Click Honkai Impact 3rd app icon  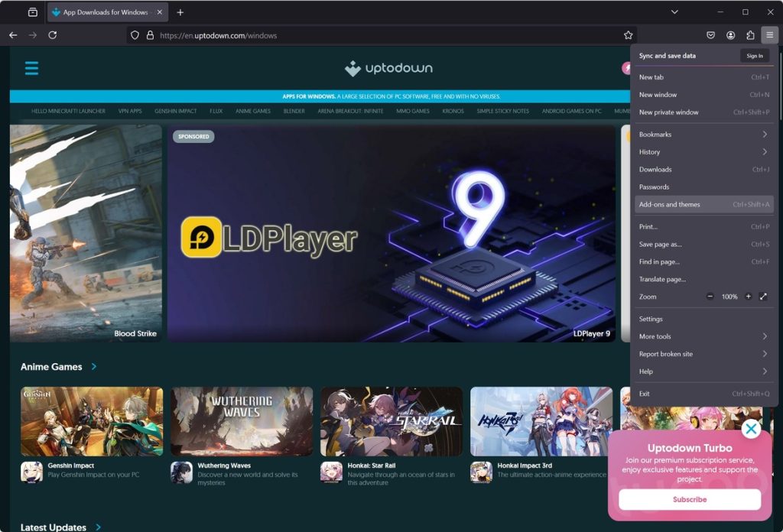(481, 472)
